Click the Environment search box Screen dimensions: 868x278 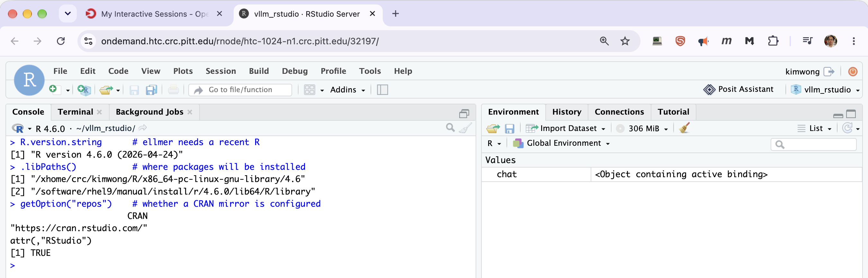point(813,144)
